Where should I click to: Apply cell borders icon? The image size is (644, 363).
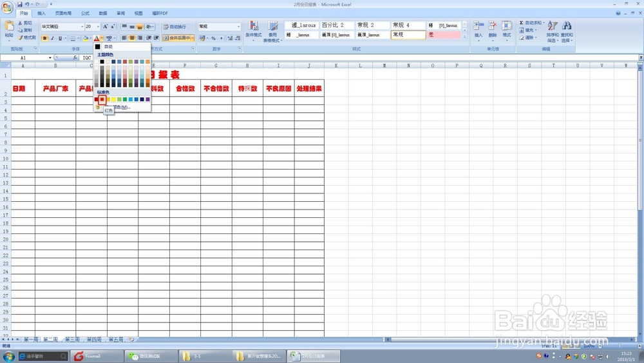pyautogui.click(x=73, y=38)
